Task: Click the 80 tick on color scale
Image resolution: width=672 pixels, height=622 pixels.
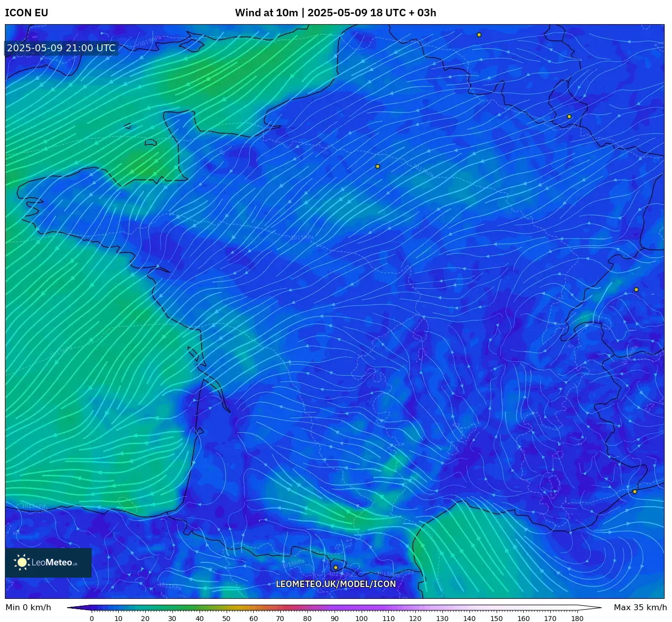Action: (307, 619)
